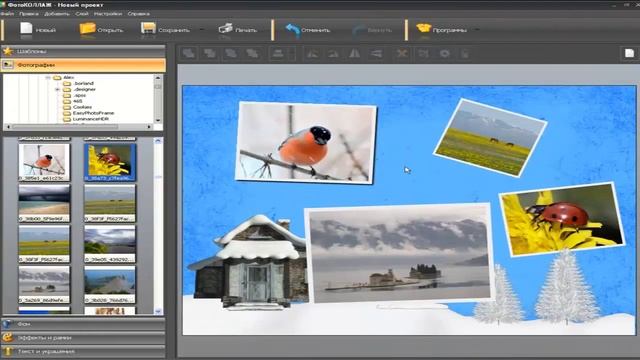640x360 pixels.
Task: Expand the .designer folder node
Action: tap(58, 89)
